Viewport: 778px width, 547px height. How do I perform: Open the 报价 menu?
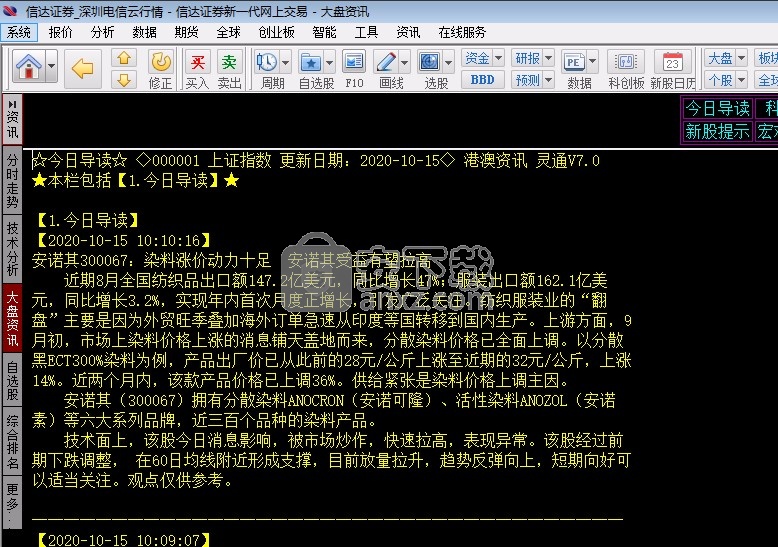61,32
